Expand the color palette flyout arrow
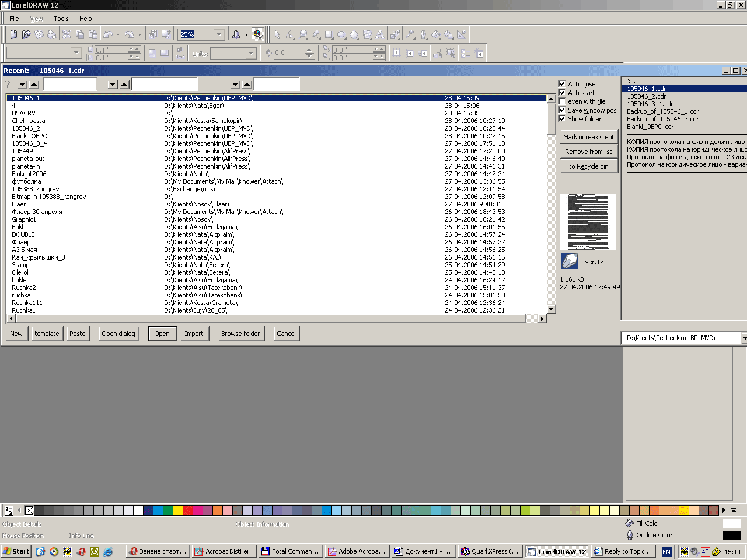Viewport: 747px width, 560px height. [734, 510]
